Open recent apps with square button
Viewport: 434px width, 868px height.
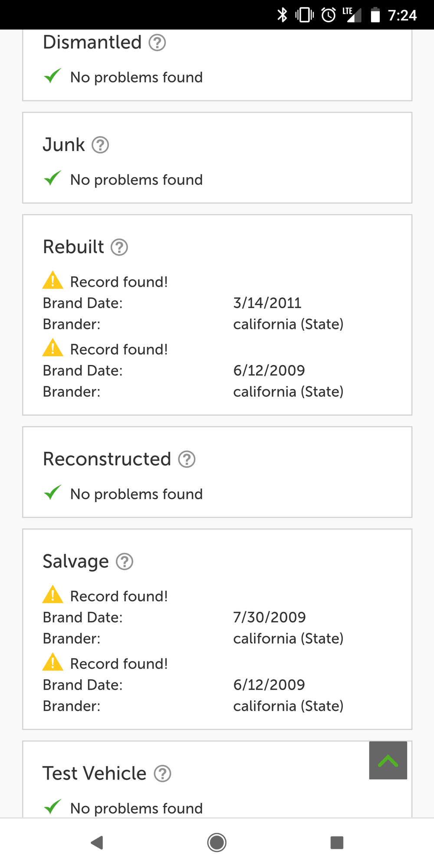coord(337,842)
